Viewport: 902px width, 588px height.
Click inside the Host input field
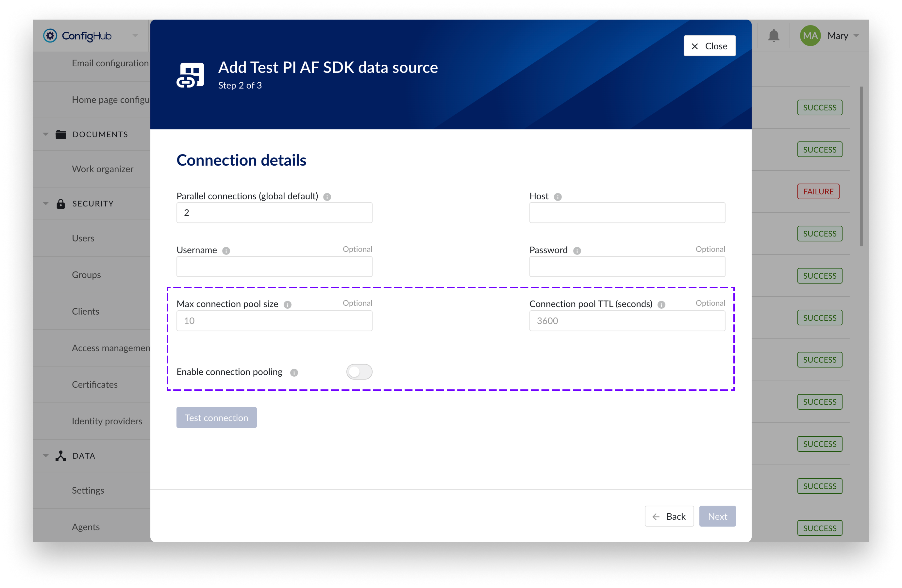click(626, 213)
